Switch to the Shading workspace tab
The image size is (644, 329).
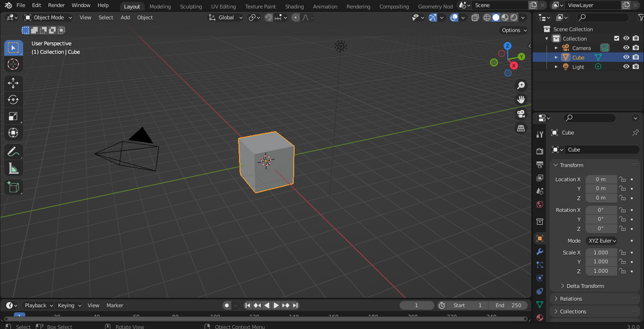(295, 6)
